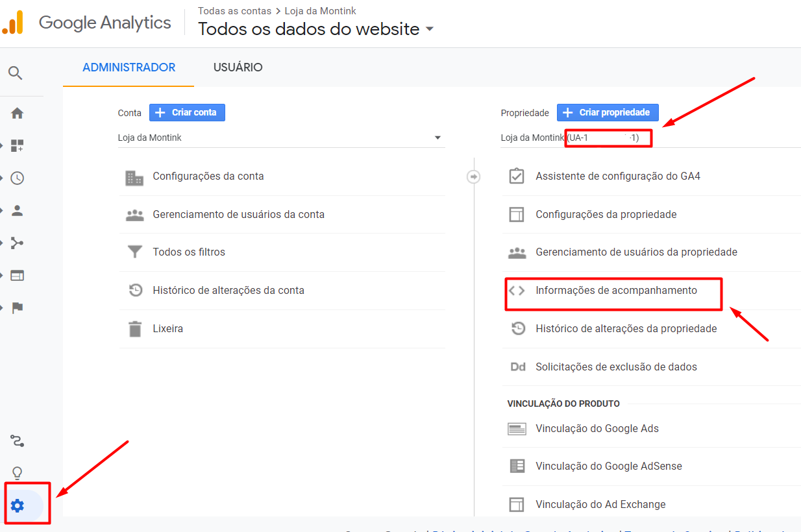This screenshot has width=801, height=532.
Task: Switch to the ADMINISTRADOR tab
Action: coord(129,67)
